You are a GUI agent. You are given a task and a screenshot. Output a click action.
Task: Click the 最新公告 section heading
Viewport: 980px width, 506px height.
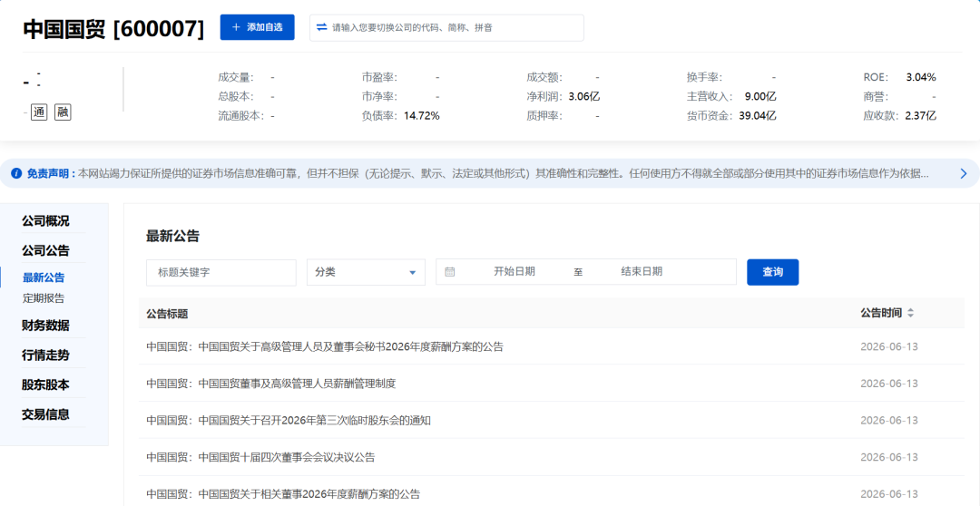[x=172, y=236]
